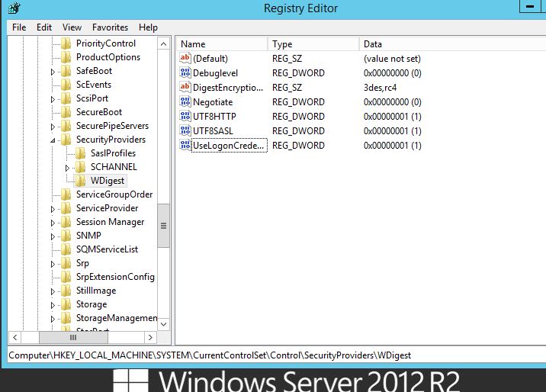The image size is (546, 392).
Task: Click the DWORD icon of UTF8HTTP value
Action: click(185, 116)
